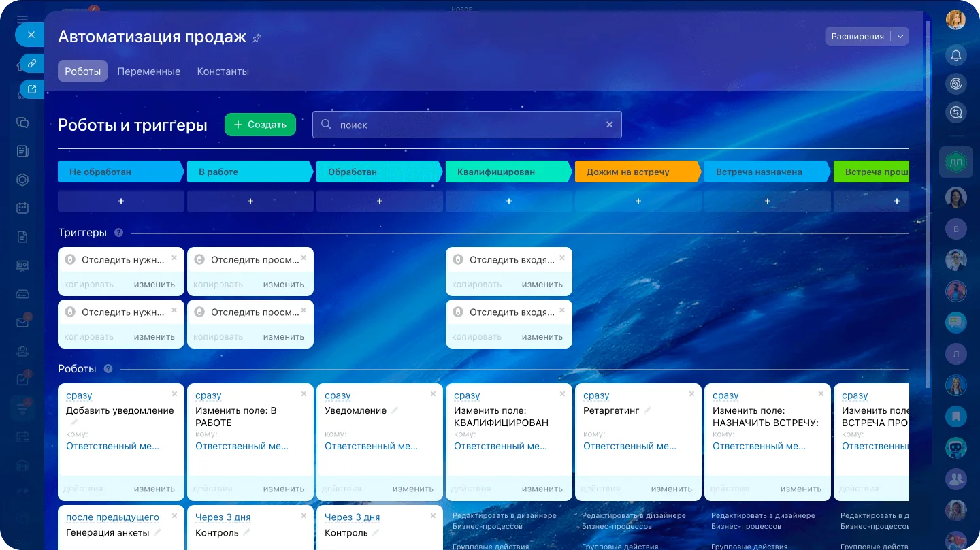Image resolution: width=980 pixels, height=550 pixels.
Task: Close the slider panel with X button
Action: tap(31, 35)
